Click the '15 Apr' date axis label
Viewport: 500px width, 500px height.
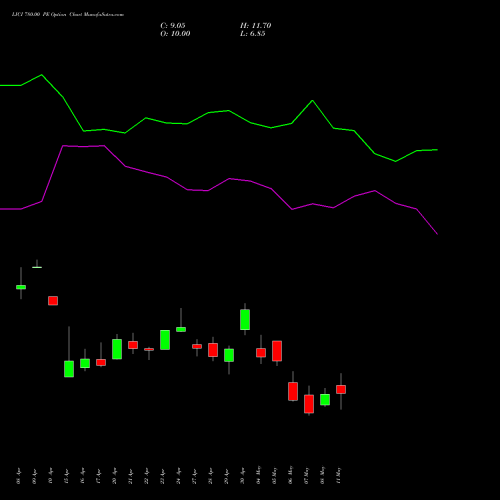66,476
